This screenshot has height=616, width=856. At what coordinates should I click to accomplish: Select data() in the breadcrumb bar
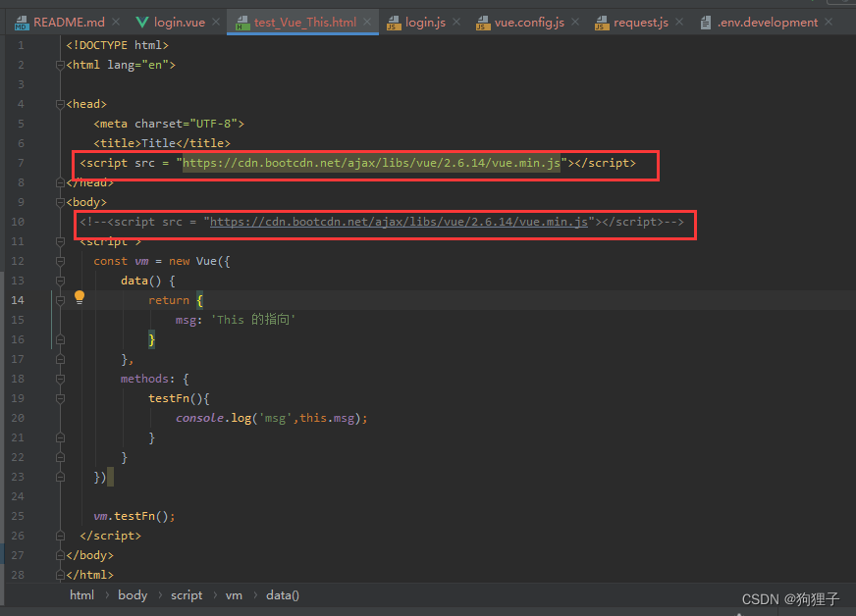click(283, 594)
